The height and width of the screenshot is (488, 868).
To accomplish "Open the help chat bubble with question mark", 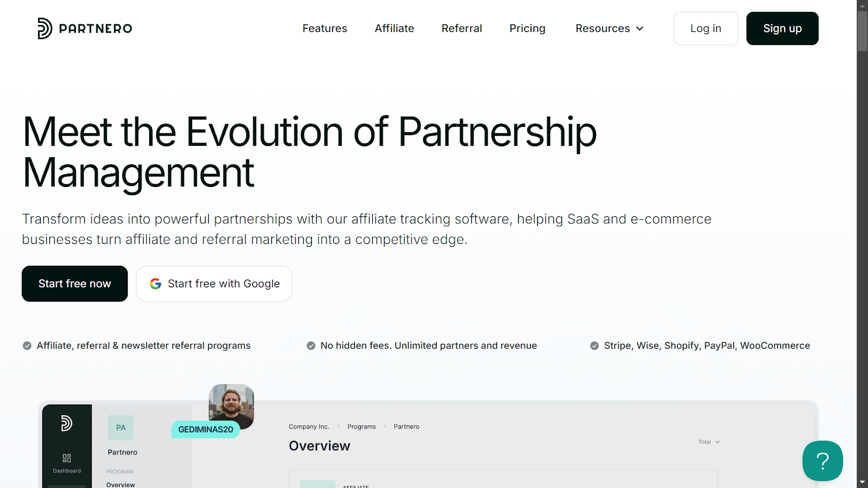I will tap(822, 461).
